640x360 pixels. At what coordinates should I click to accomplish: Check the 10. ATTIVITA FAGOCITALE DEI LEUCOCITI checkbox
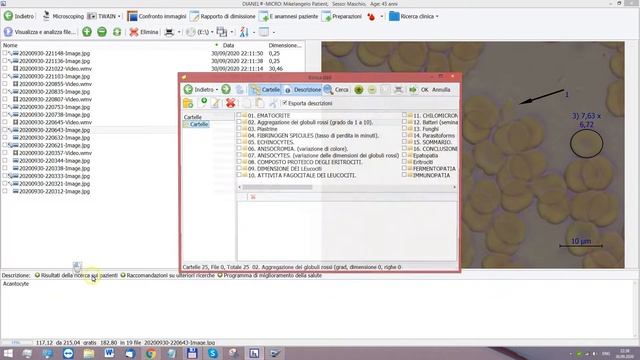click(x=239, y=175)
